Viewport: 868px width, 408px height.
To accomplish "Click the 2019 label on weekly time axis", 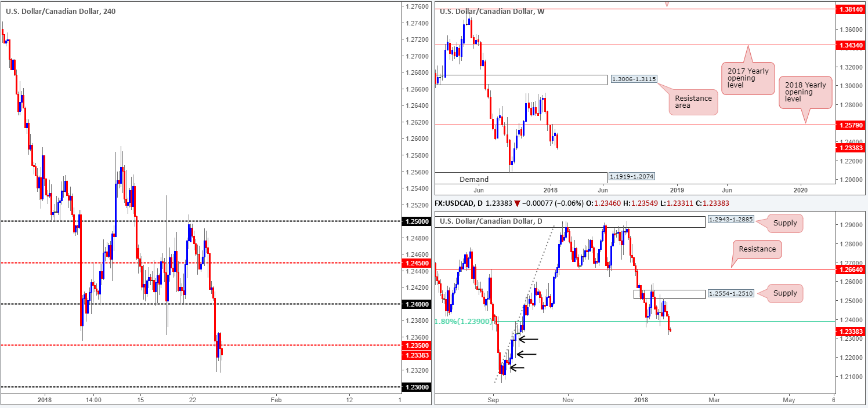I will [x=677, y=190].
